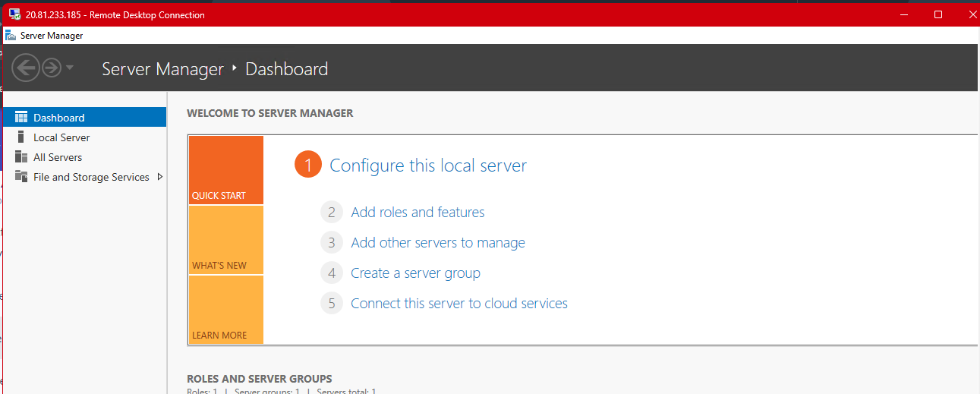Select the Dashboard icon in the sidebar
This screenshot has height=394, width=980.
click(21, 118)
